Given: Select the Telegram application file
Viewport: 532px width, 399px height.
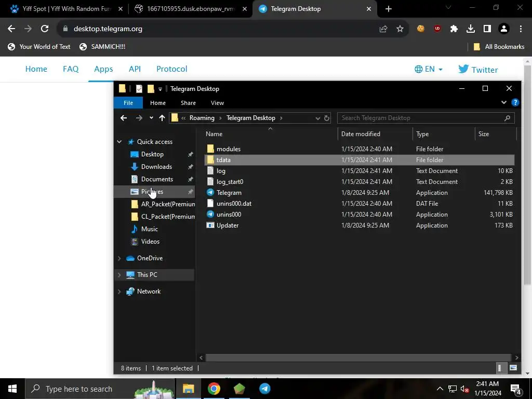Looking at the screenshot, I should tap(229, 192).
